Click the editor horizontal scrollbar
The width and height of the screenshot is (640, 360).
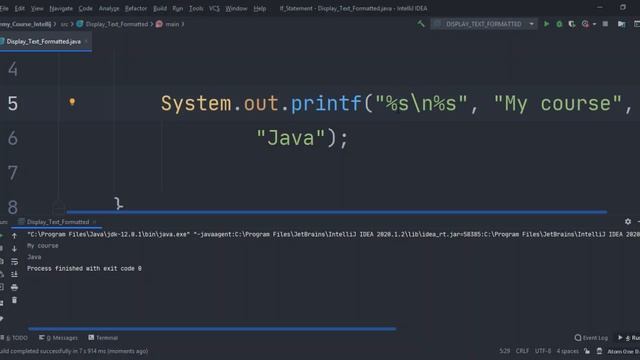coord(337,212)
